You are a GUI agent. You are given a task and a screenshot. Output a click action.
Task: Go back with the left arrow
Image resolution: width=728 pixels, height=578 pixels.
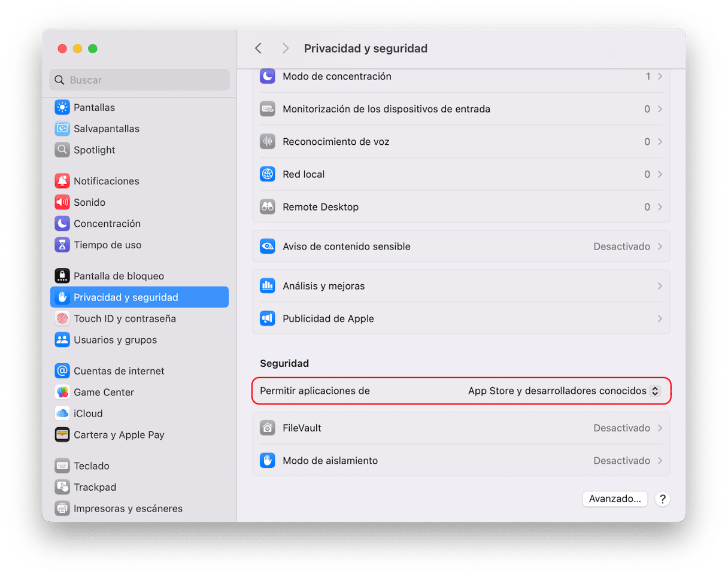tap(258, 48)
